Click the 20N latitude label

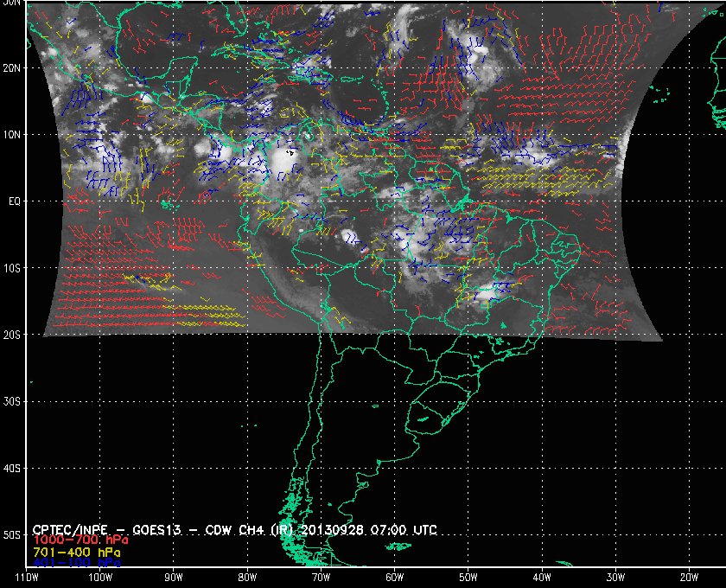click(12, 68)
